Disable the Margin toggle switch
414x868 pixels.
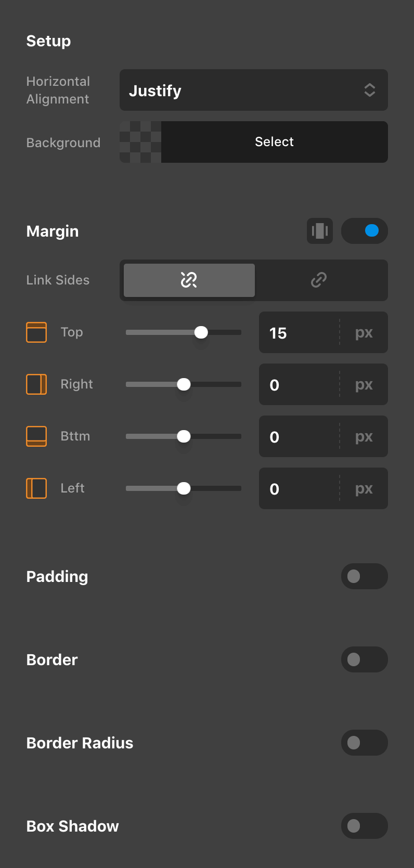364,231
